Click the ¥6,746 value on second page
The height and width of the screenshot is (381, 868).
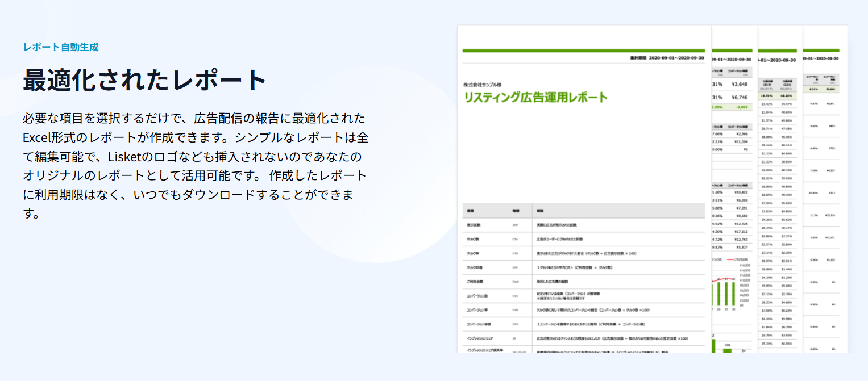(x=739, y=97)
